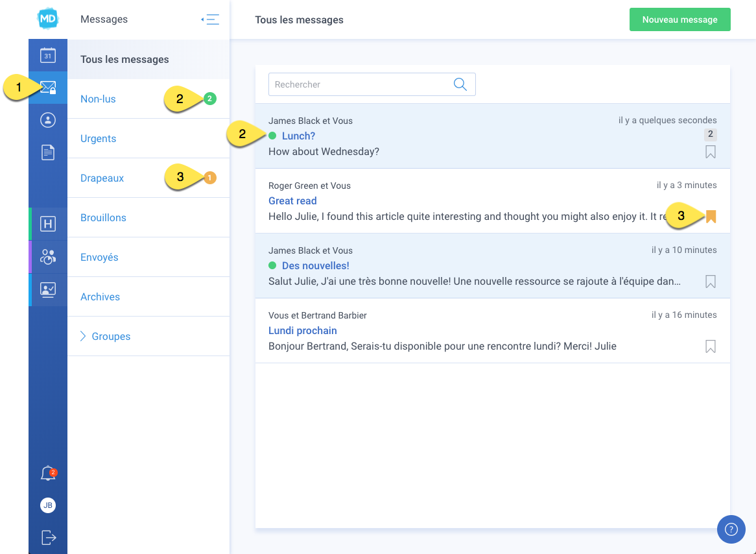Screen dimensions: 756x554
Task: Click "How about Wednesday?" preview text
Action: (324, 152)
